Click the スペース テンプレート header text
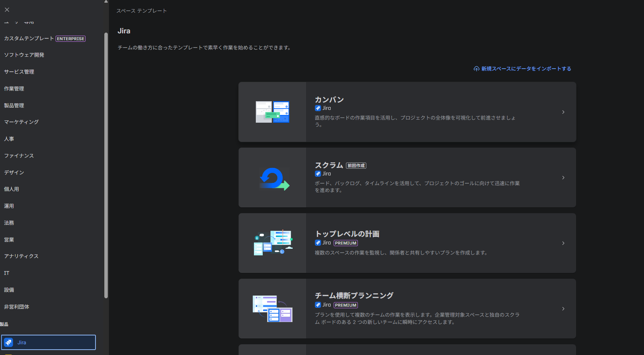Viewport: 644px width, 355px height. [142, 11]
